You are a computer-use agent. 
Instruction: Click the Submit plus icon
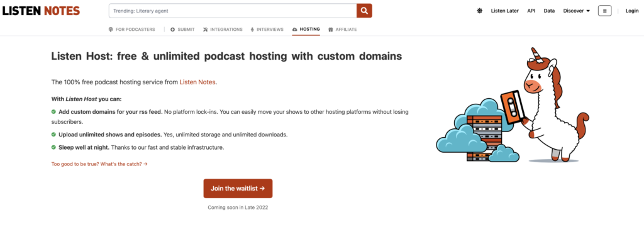(172, 30)
